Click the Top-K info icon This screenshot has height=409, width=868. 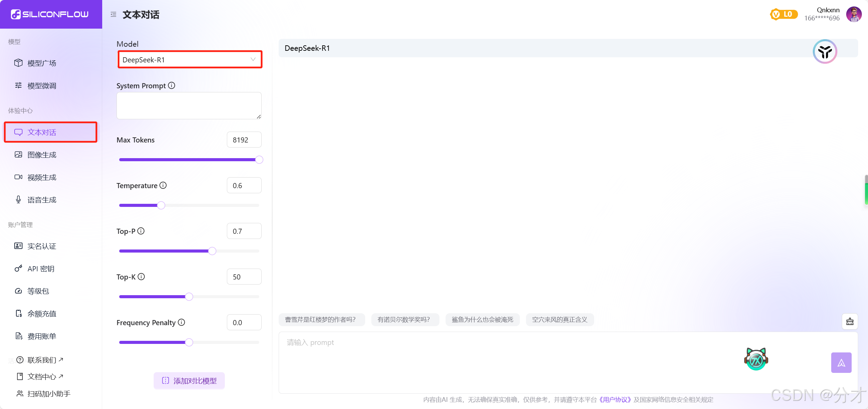point(141,277)
